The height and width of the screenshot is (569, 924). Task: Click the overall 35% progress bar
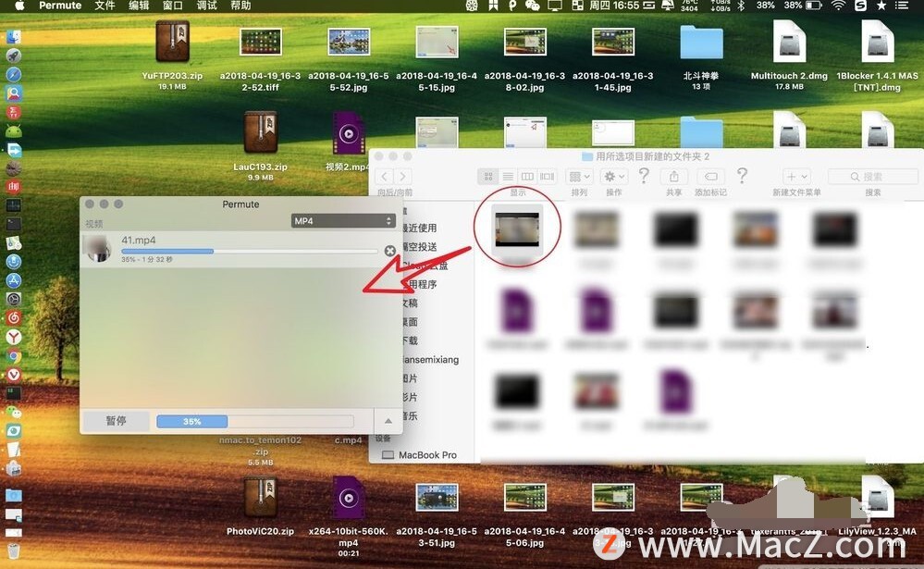[254, 422]
